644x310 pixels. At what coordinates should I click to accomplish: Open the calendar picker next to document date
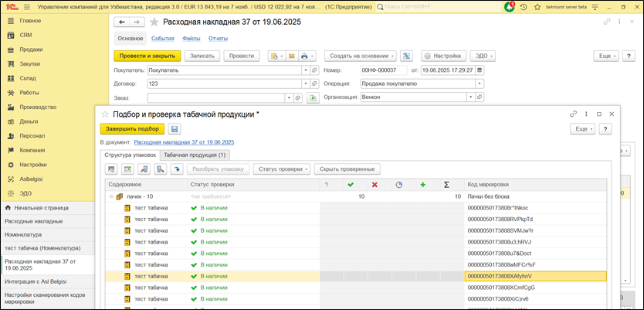coord(477,70)
